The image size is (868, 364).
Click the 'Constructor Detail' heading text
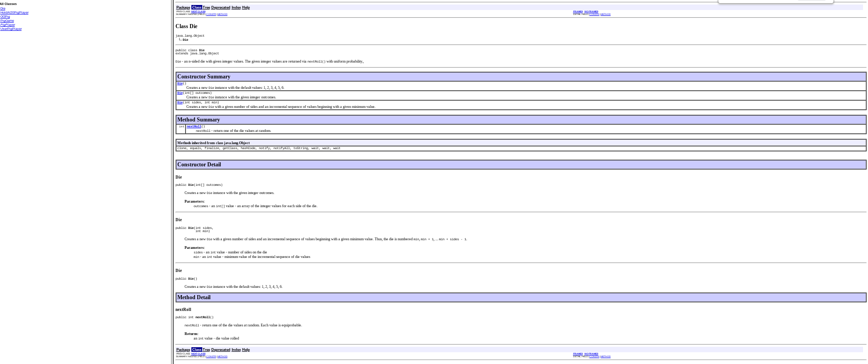click(x=199, y=165)
